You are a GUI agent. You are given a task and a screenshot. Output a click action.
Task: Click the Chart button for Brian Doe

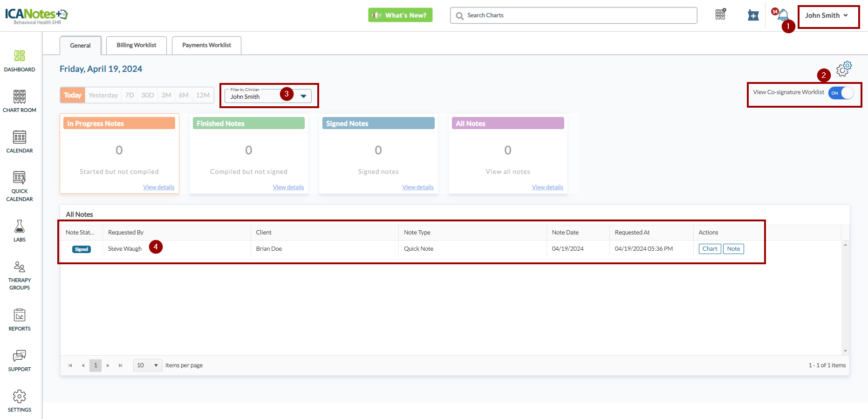710,249
